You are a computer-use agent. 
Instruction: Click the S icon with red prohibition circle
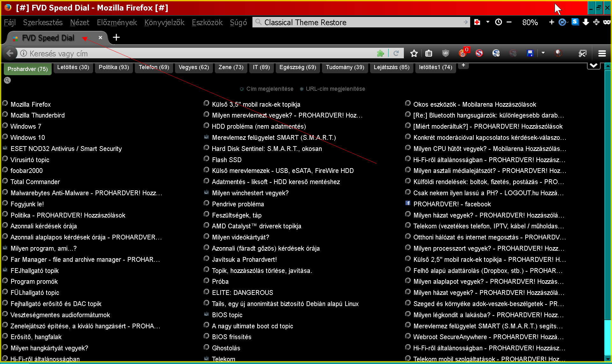coord(479,53)
